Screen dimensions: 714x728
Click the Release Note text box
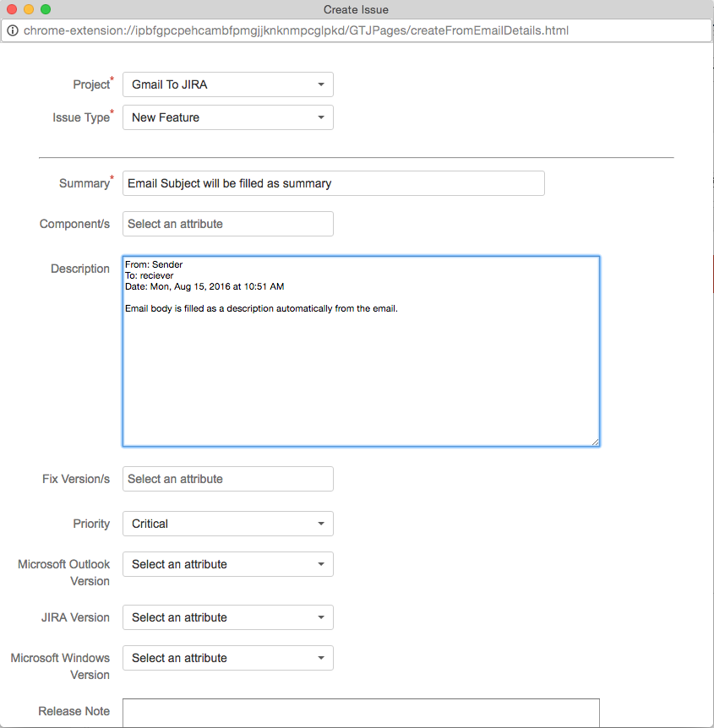click(361, 713)
